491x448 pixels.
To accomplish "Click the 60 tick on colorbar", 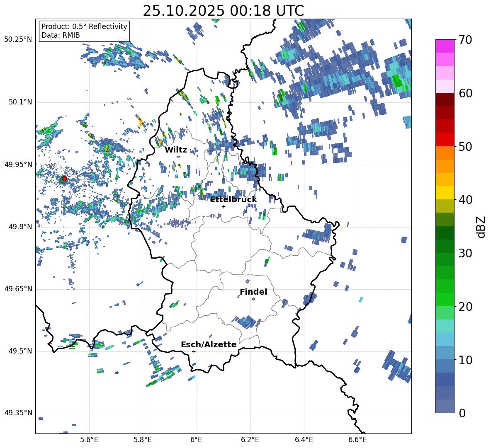I will 466,93.
